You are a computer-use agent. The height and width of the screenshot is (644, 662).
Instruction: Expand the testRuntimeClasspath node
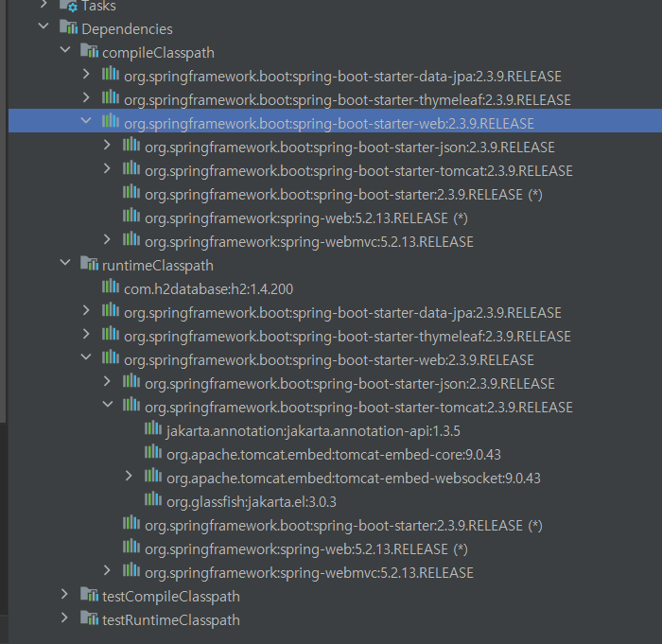pos(64,618)
